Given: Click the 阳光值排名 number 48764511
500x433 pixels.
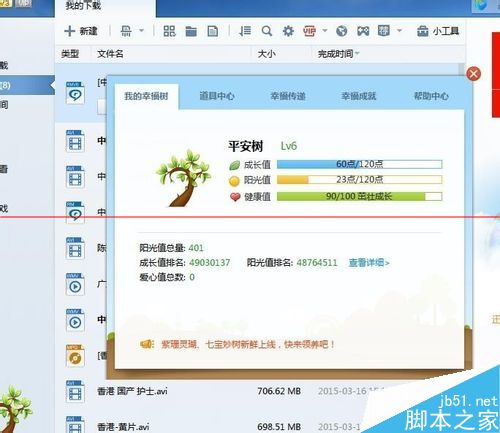Looking at the screenshot, I should pyautogui.click(x=317, y=263).
